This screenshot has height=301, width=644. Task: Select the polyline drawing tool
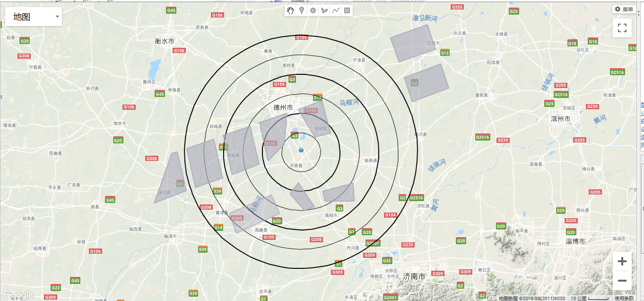336,10
